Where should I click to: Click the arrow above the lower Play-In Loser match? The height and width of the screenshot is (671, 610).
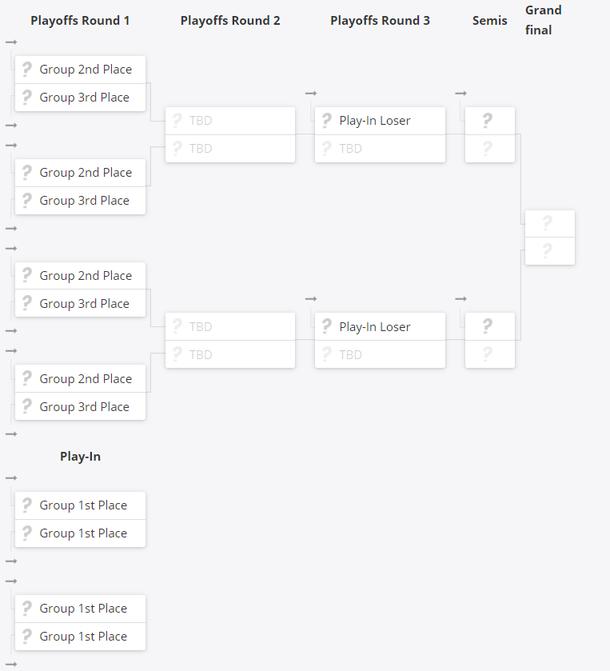311,299
